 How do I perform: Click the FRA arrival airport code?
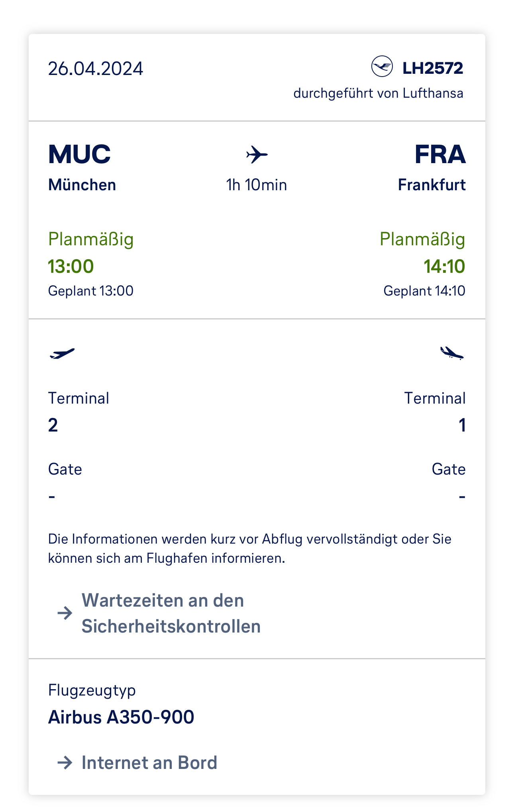(x=440, y=154)
